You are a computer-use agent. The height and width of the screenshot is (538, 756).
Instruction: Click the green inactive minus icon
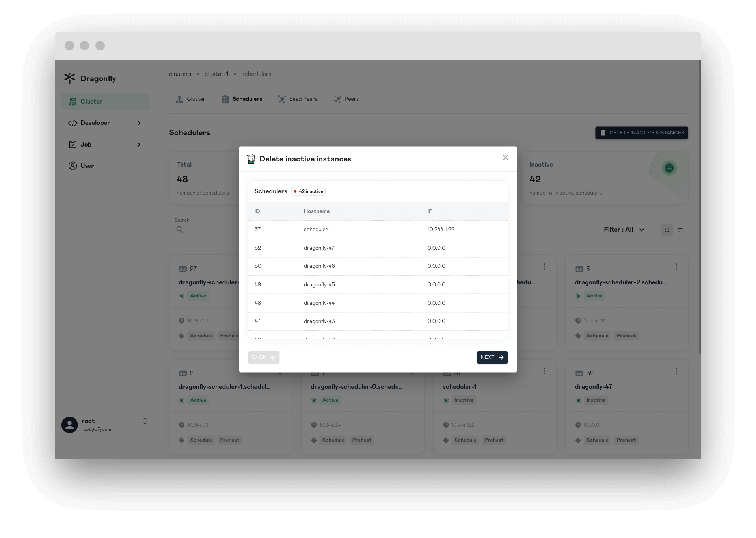click(669, 168)
